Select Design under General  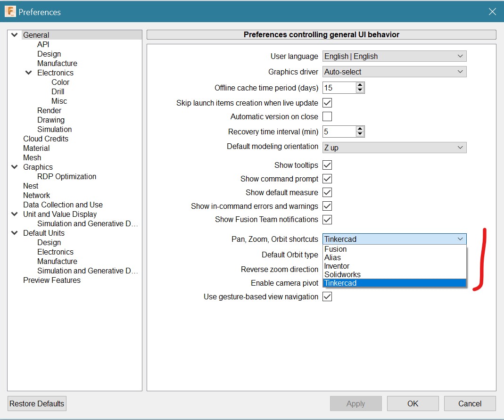coord(49,54)
